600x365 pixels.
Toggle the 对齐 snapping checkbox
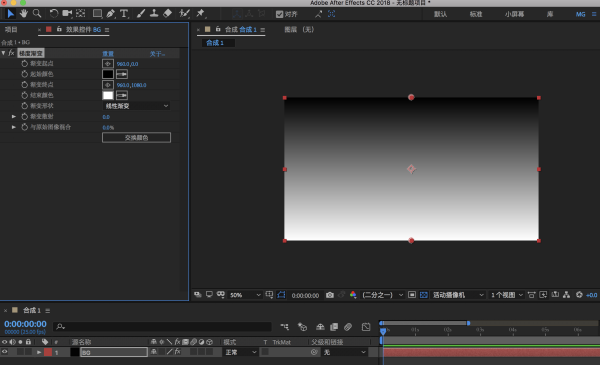[279, 14]
